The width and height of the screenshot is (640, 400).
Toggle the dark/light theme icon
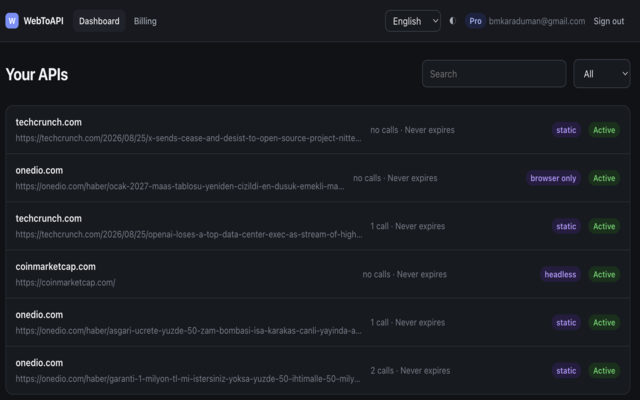pos(452,21)
